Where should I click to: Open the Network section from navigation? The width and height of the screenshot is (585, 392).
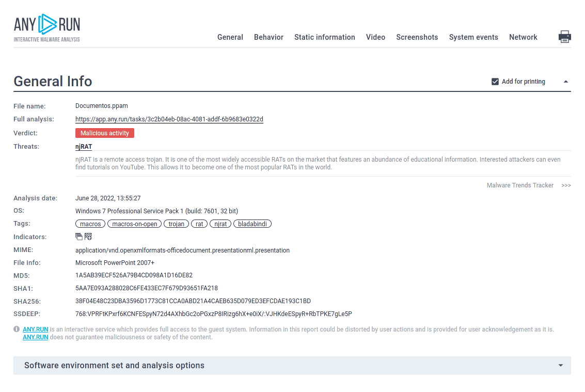point(523,37)
